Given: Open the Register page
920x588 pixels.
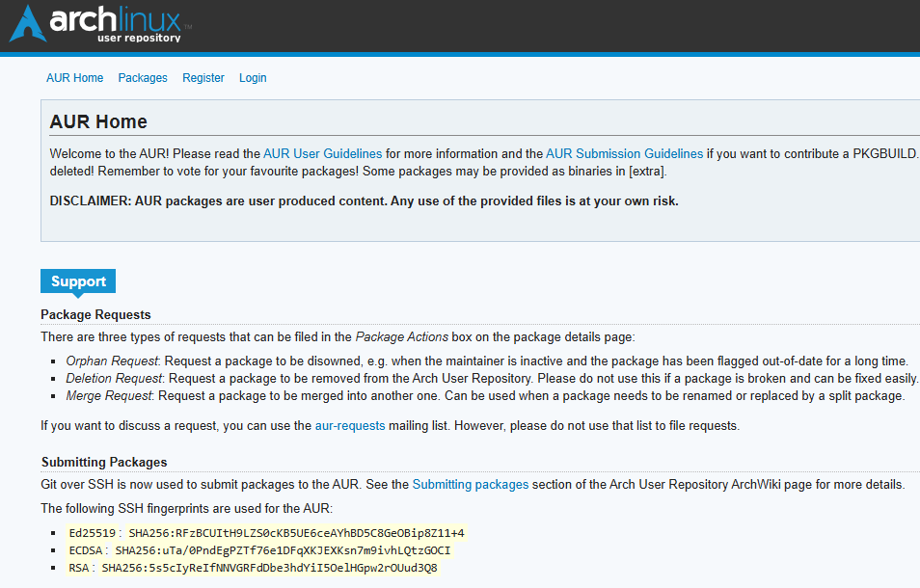Looking at the screenshot, I should [x=203, y=78].
